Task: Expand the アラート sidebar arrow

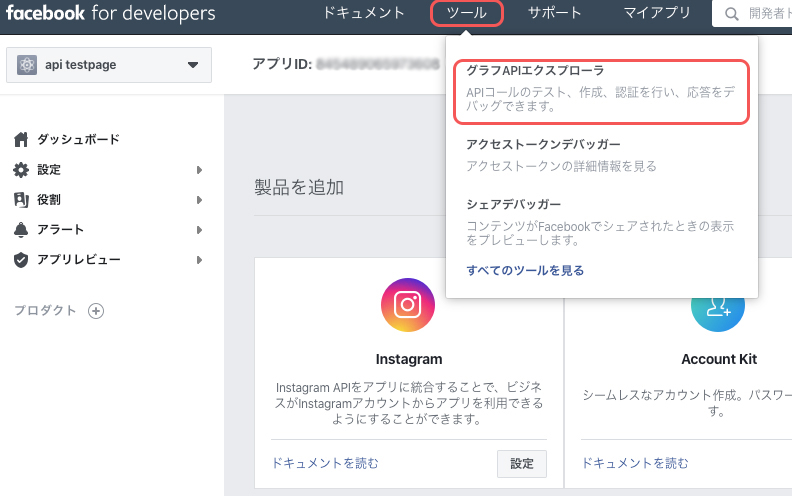Action: (200, 230)
